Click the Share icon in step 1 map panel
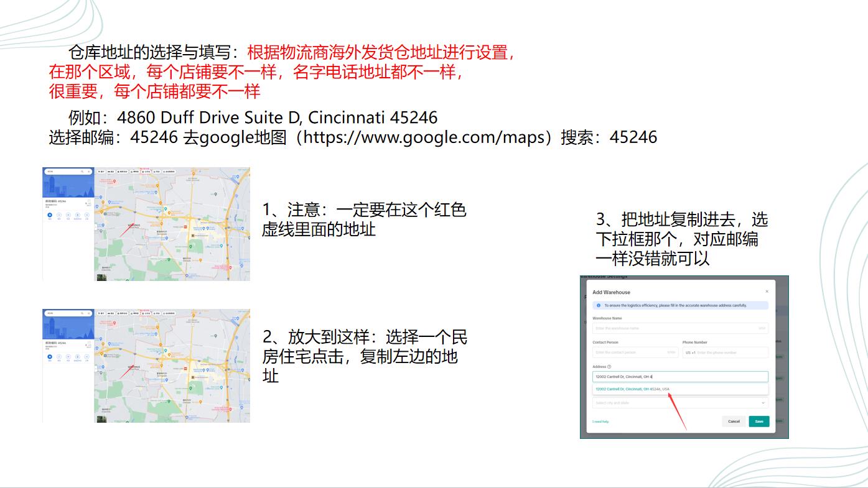 [x=86, y=215]
